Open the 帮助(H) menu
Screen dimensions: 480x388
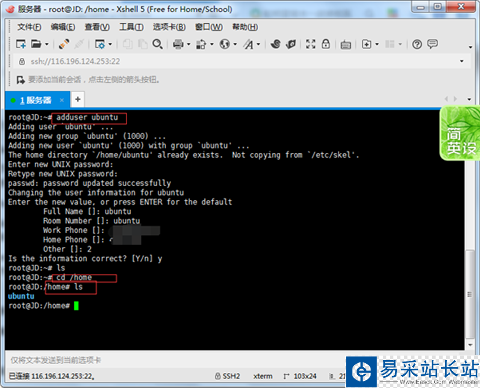(x=245, y=27)
